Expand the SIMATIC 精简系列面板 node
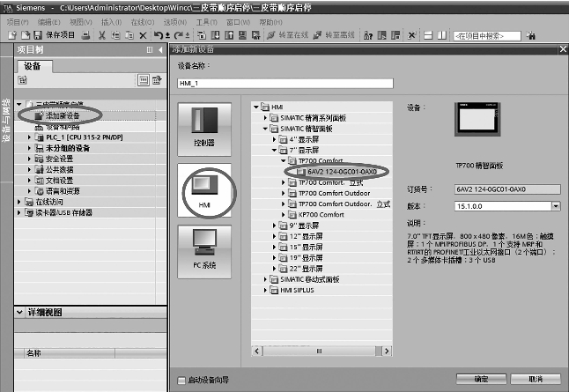 (271, 116)
